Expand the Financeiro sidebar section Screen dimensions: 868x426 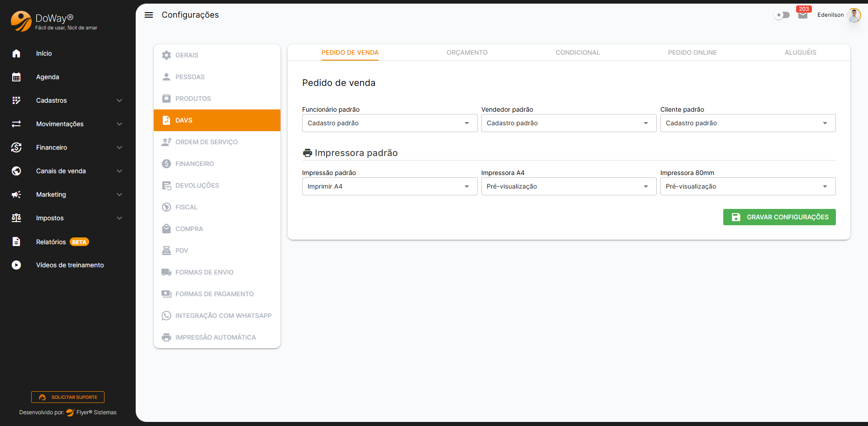tap(68, 147)
